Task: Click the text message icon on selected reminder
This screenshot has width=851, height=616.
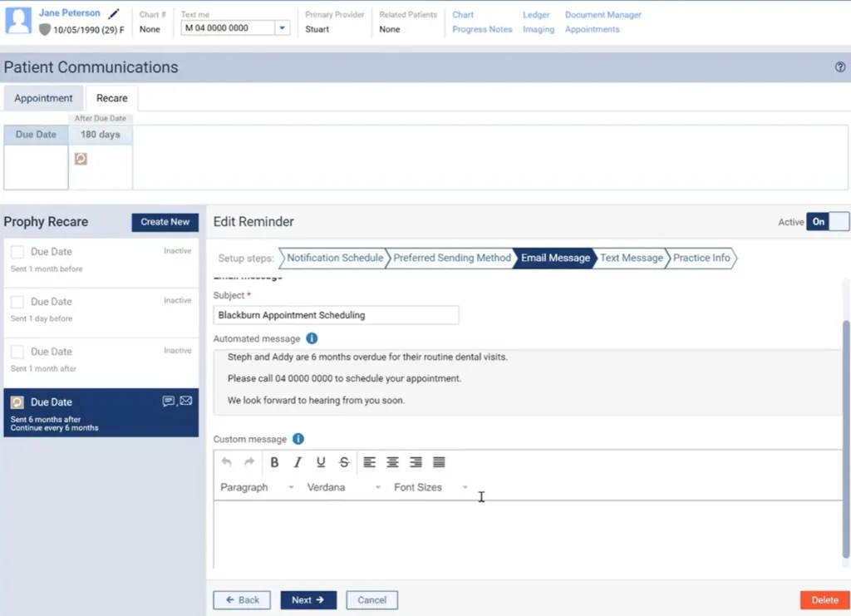Action: pyautogui.click(x=168, y=401)
